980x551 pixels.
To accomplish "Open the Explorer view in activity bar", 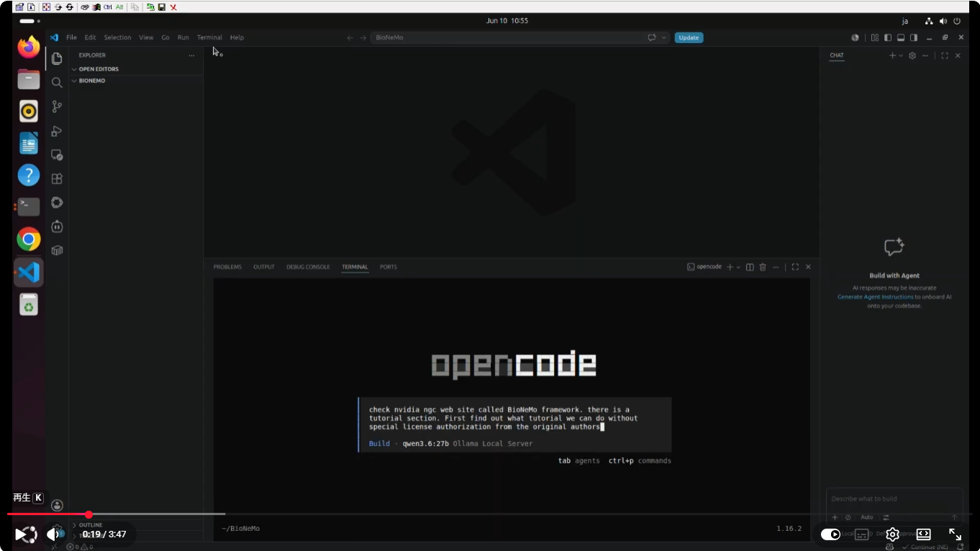I will point(57,58).
